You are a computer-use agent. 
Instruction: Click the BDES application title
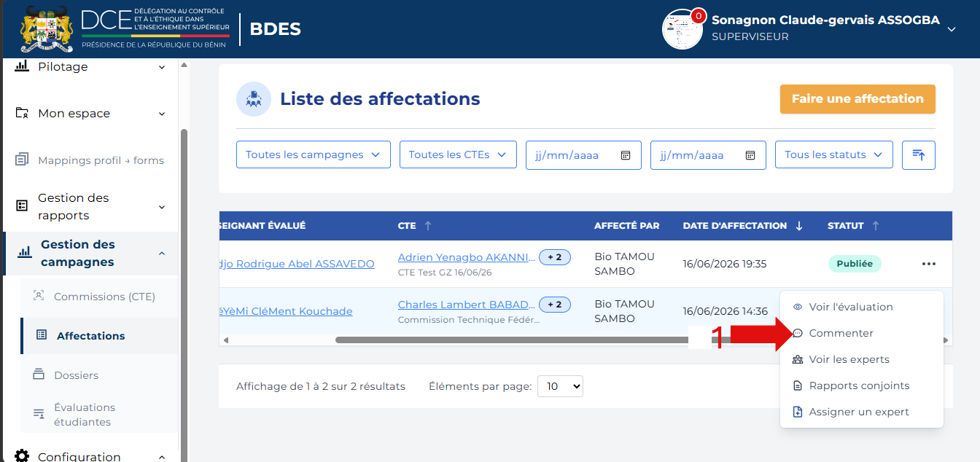(x=275, y=29)
